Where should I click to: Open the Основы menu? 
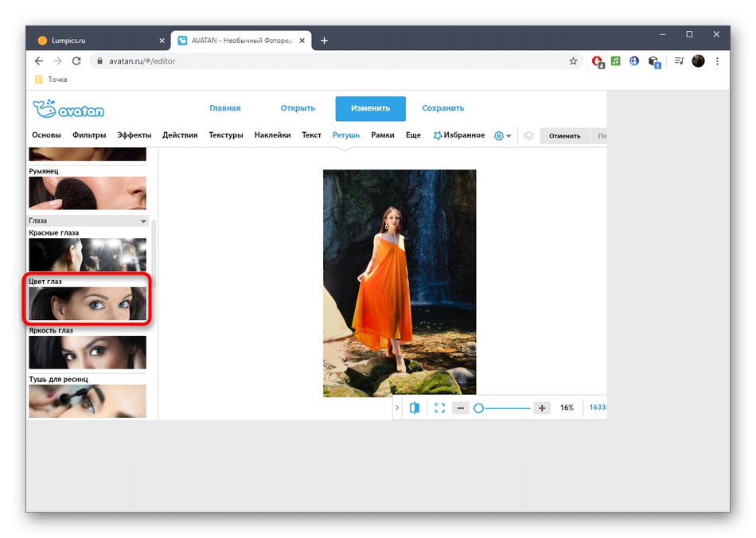[x=46, y=135]
